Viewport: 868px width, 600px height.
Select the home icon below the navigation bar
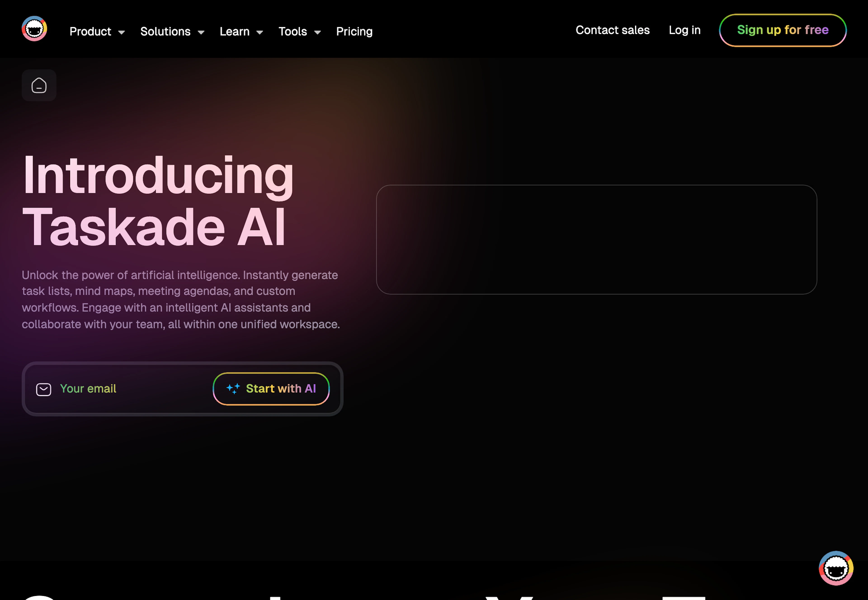[39, 85]
